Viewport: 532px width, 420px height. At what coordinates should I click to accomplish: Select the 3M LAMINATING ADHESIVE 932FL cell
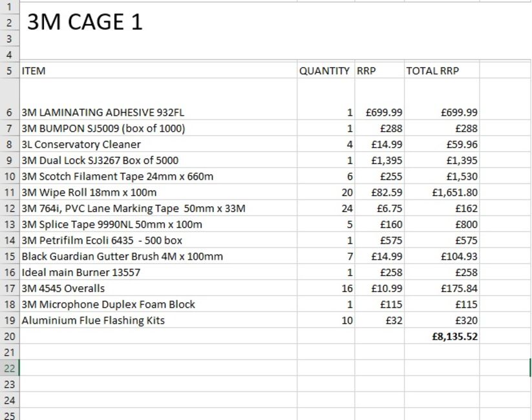coord(158,99)
